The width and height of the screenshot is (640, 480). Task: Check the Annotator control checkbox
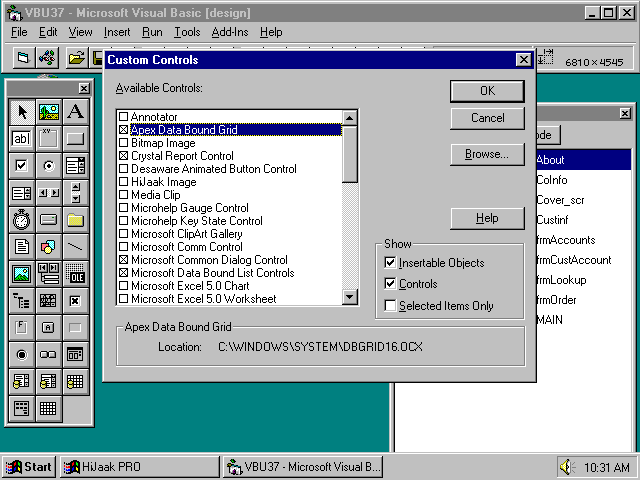point(124,117)
